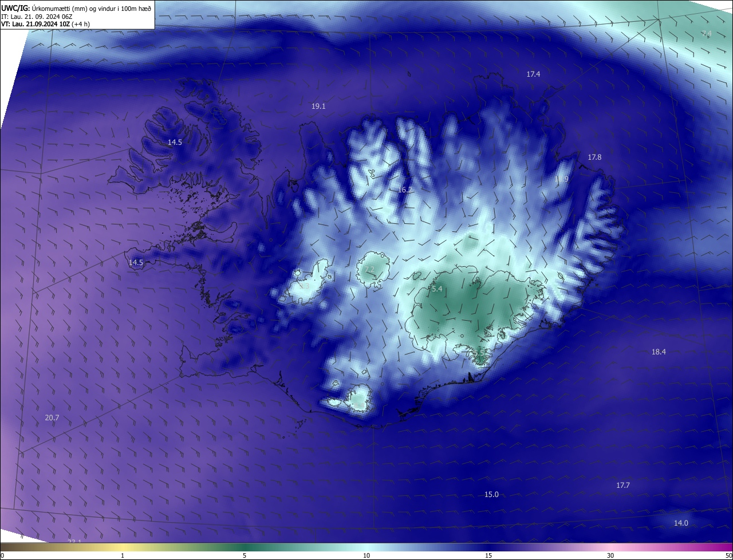The image size is (733, 560).
Task: Click the UWC/IG title text
Action: (16, 8)
